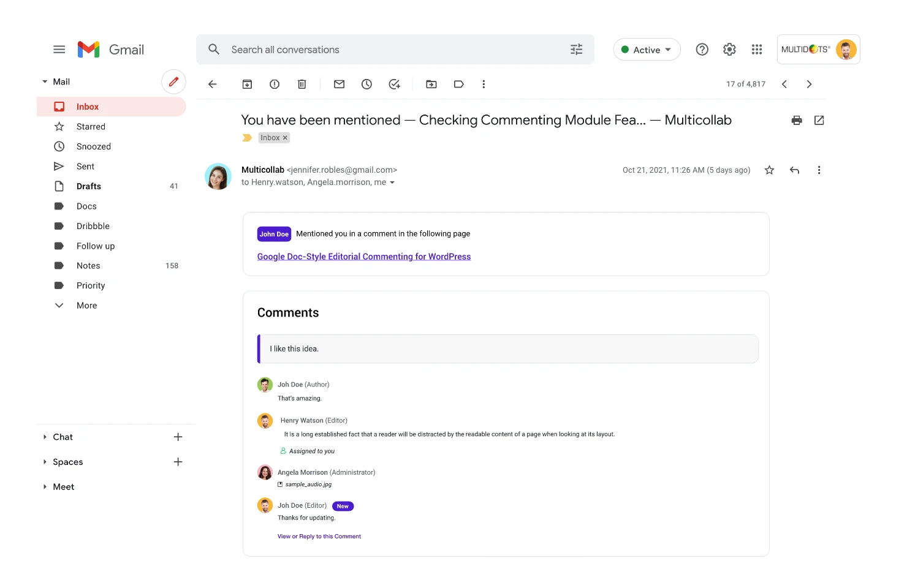This screenshot has width=907, height=588.
Task: Add this email to Tasks
Action: (x=395, y=85)
